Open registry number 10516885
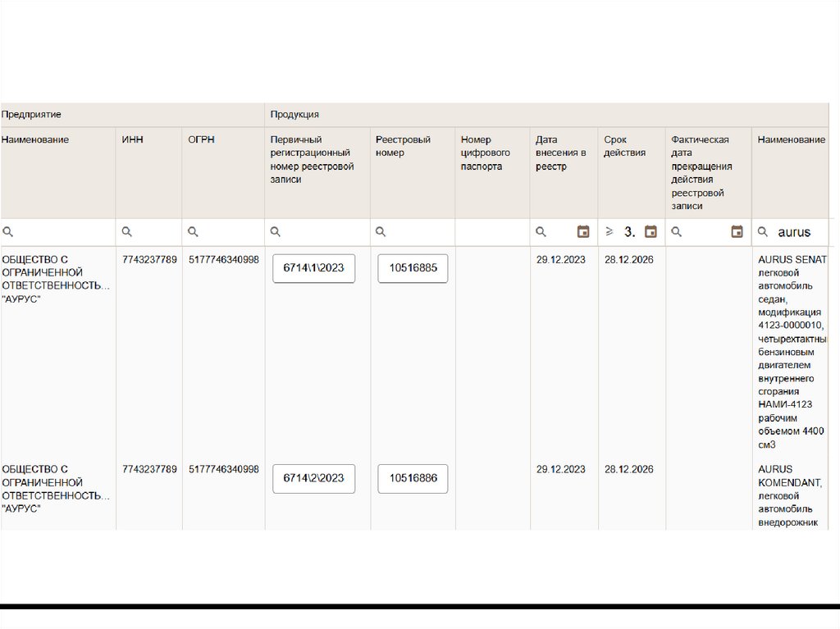Viewport: 840px width, 629px height. (413, 268)
